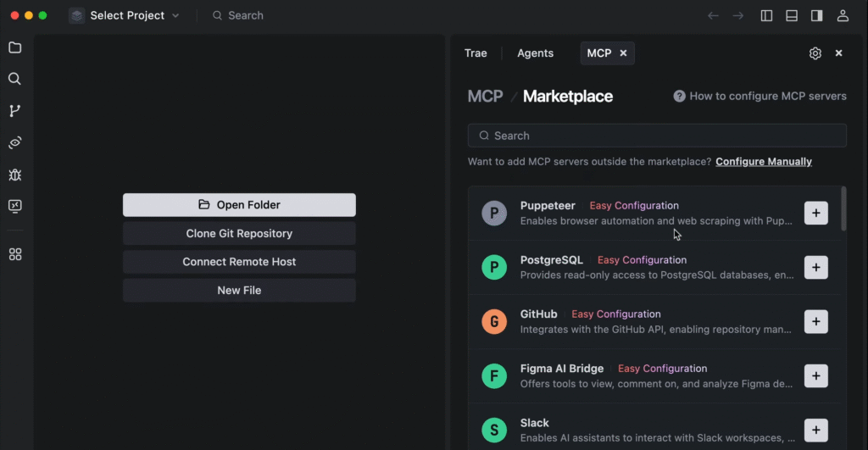Focus the Marketplace search field
This screenshot has width=868, height=450.
pyautogui.click(x=657, y=136)
